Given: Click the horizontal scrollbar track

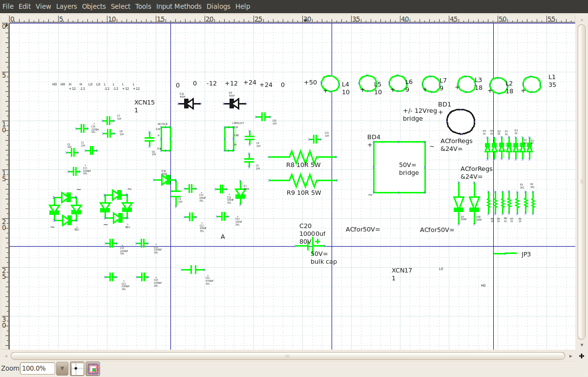Looking at the screenshot, I should click(288, 356).
